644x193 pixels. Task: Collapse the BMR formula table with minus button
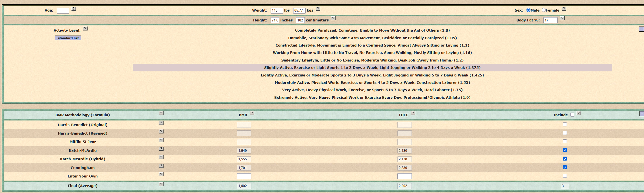coord(642,114)
